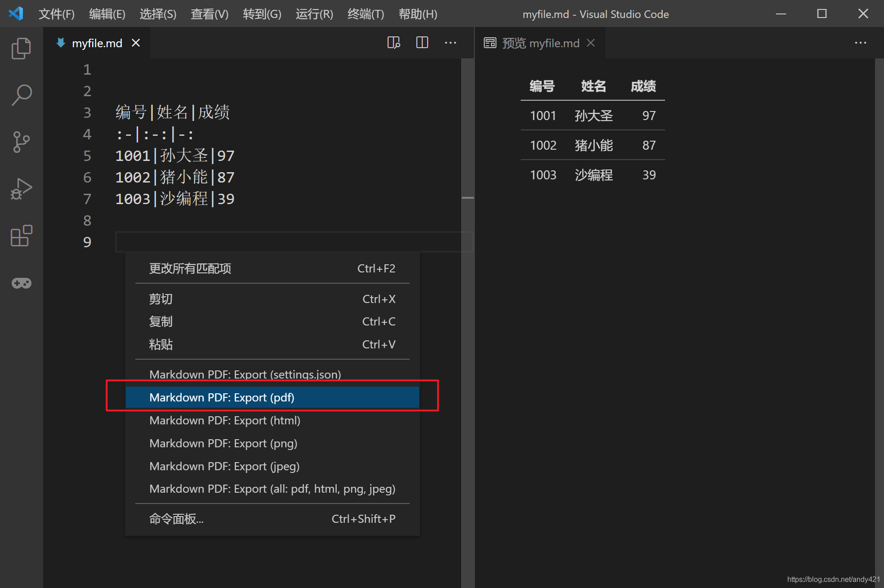Open preview pane more actions ellipsis
The height and width of the screenshot is (588, 884).
[x=860, y=43]
